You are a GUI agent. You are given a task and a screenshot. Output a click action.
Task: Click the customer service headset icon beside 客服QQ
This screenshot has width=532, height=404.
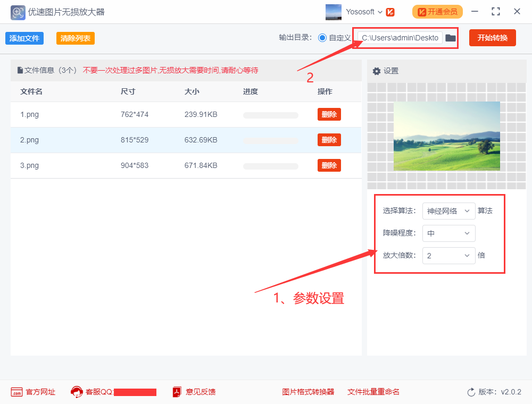[x=76, y=392]
